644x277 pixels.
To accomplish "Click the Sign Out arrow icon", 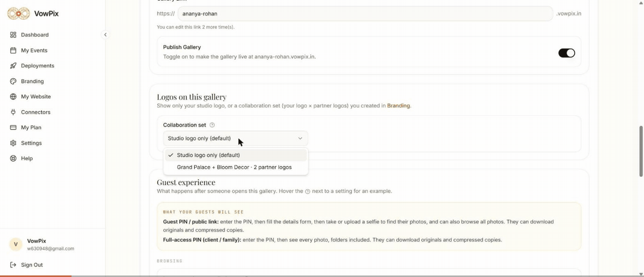I will (13, 265).
